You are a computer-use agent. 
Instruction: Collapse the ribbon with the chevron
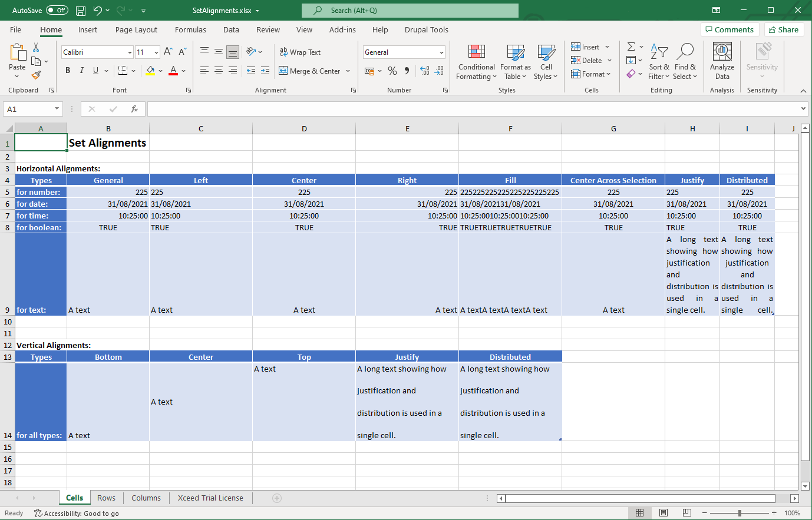click(x=803, y=90)
